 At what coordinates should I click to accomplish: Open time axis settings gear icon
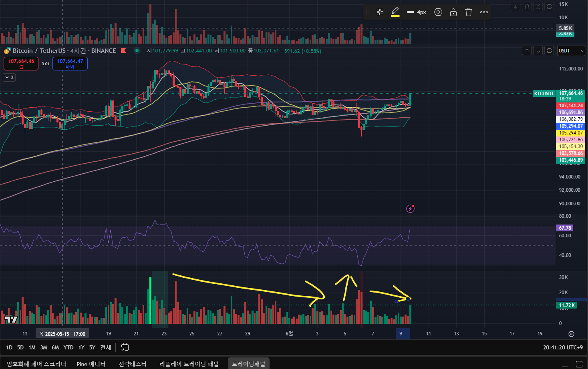[571, 334]
